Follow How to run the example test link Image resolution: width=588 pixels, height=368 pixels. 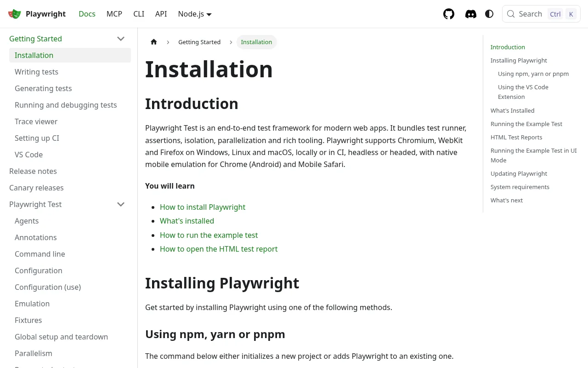click(x=209, y=235)
